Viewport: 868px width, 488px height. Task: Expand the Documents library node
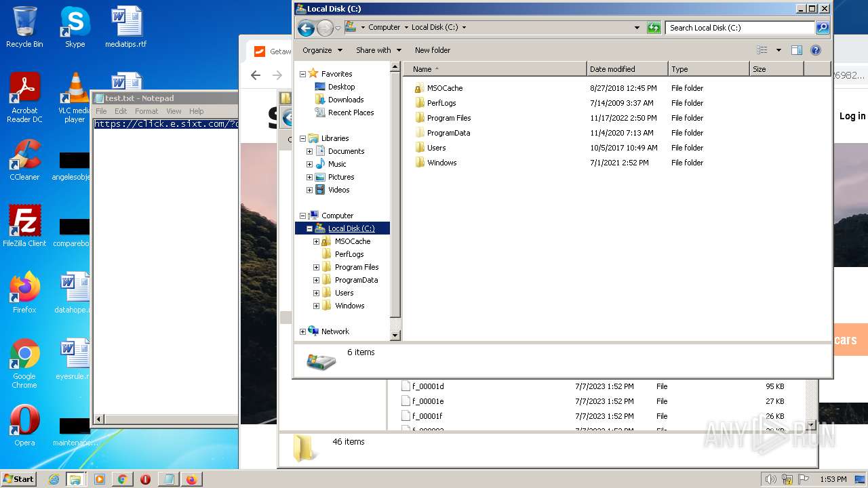pyautogui.click(x=309, y=151)
